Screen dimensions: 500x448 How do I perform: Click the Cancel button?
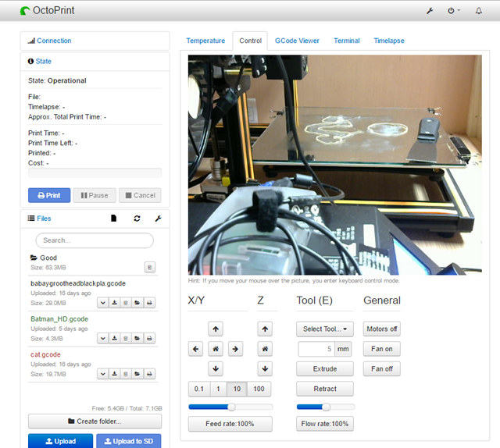141,195
